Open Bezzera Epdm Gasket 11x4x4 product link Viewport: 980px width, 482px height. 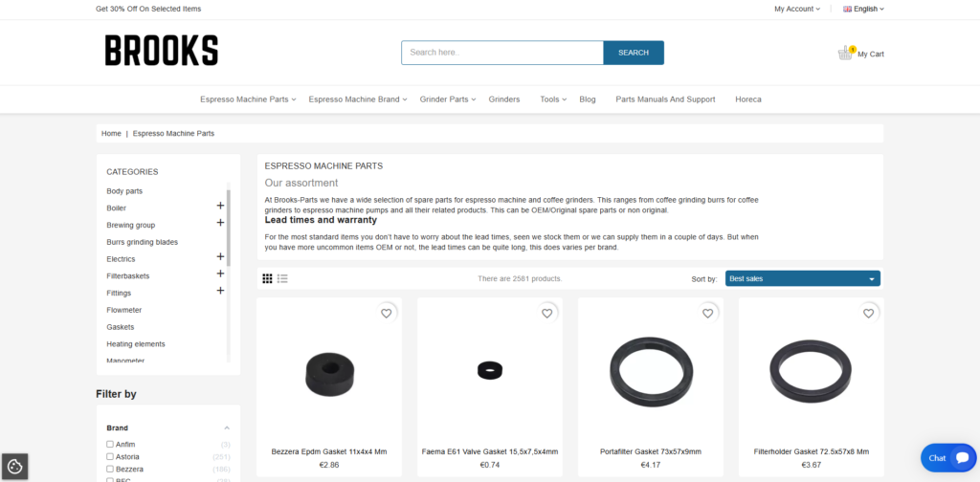tap(329, 451)
